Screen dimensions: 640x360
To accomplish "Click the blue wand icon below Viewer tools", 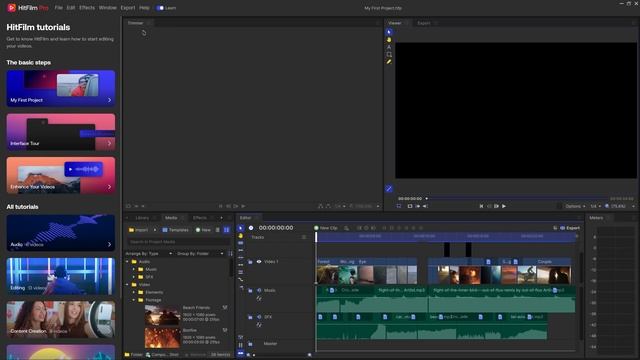I will 389,189.
